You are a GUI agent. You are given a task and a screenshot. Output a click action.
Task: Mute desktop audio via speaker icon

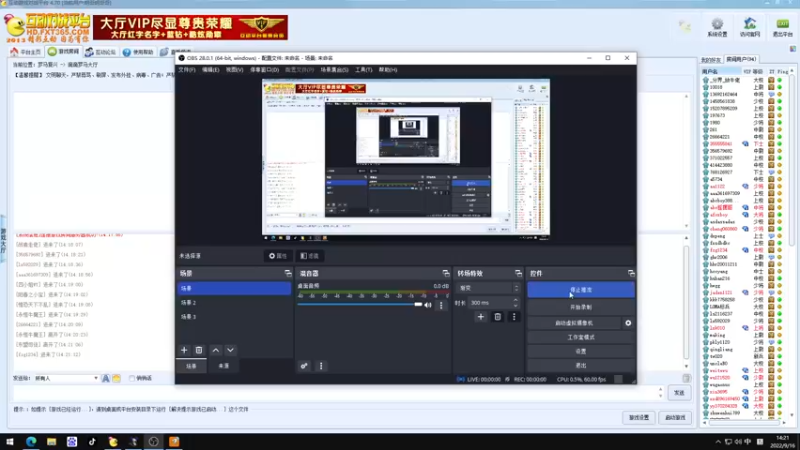point(428,305)
